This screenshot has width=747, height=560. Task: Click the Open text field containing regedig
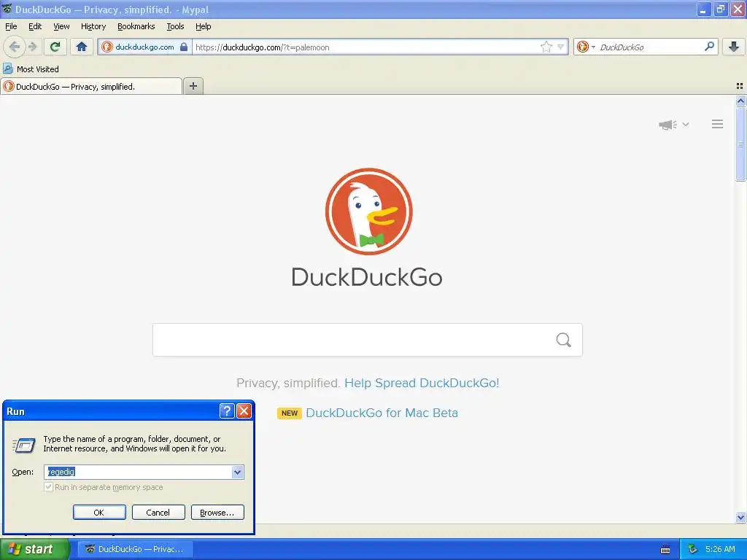(138, 472)
